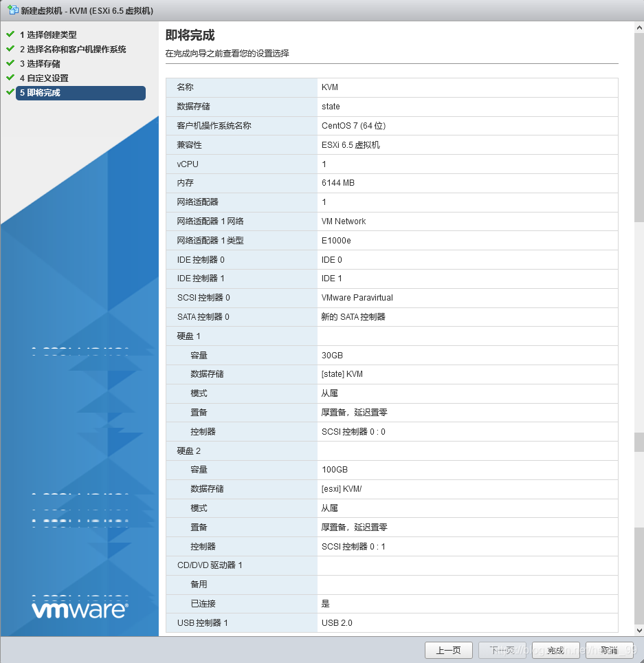The image size is (644, 663).
Task: Select the value CentOS 7 (64 位)
Action: 354,126
